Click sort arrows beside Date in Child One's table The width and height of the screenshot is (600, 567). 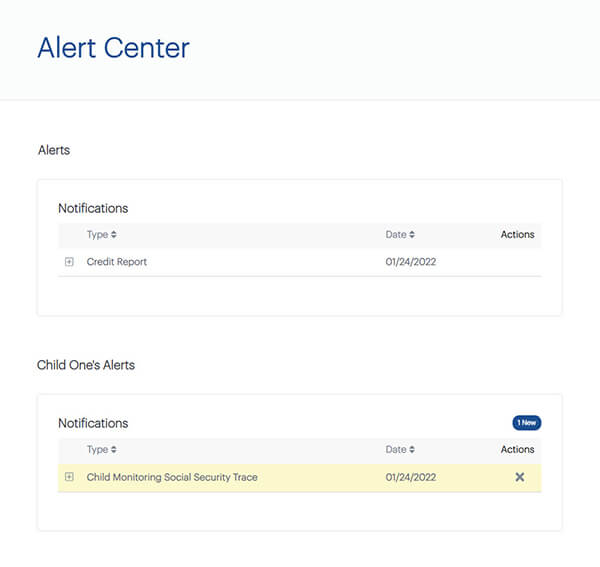[x=412, y=450]
